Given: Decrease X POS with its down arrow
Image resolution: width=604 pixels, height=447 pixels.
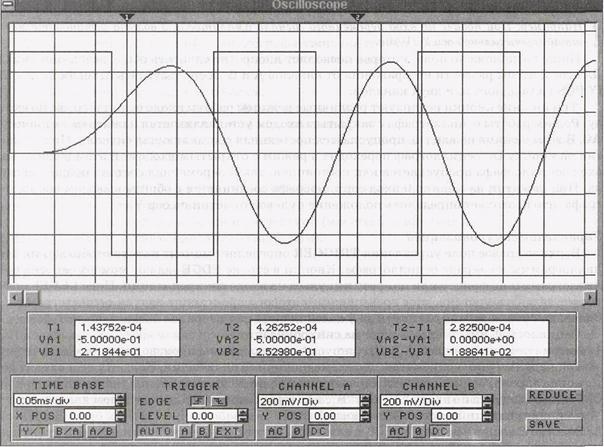Looking at the screenshot, I should [x=121, y=419].
